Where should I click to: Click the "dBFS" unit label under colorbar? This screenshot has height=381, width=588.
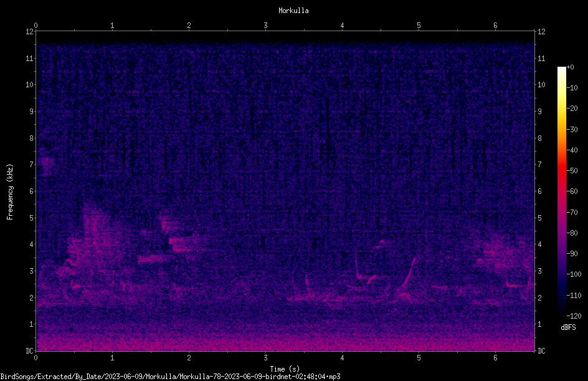(568, 327)
